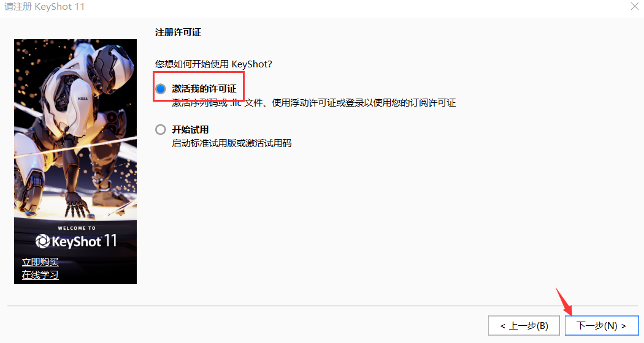Viewport: 644px width, 343px height.
Task: Close the KeyShot 11 registration dialog
Action: (x=635, y=6)
